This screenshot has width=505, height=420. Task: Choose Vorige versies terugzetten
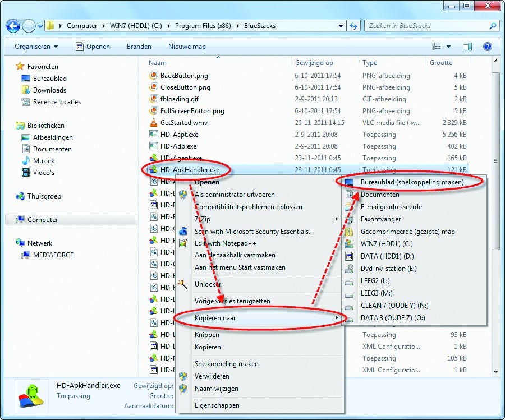pyautogui.click(x=232, y=301)
